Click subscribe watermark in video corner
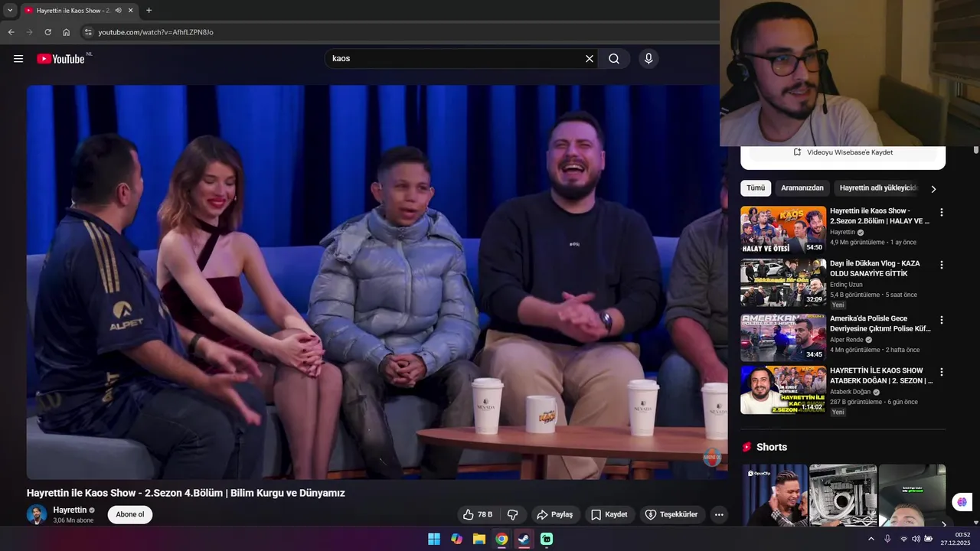Viewport: 980px width, 551px height. click(712, 458)
